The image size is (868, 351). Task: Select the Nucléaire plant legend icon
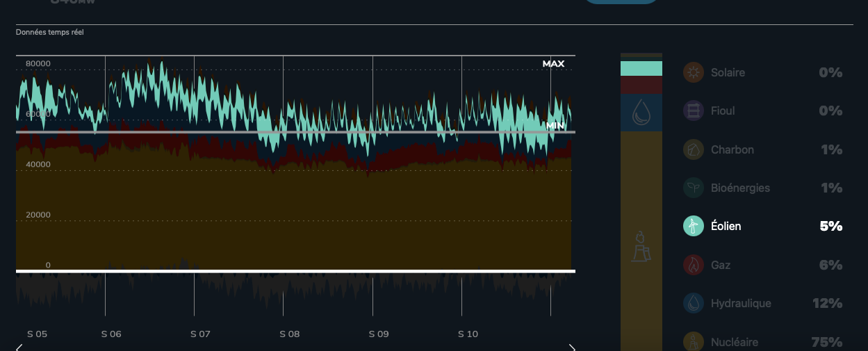click(693, 341)
